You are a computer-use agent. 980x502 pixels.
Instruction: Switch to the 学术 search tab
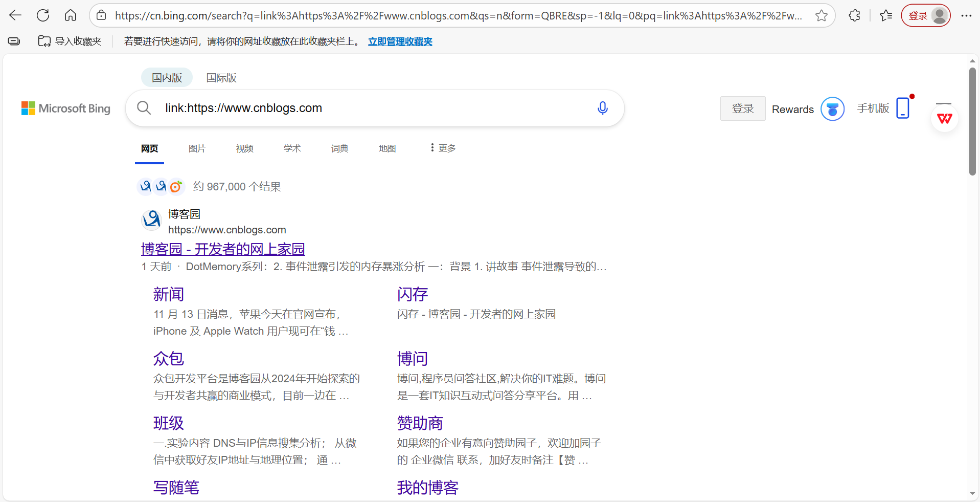coord(292,148)
